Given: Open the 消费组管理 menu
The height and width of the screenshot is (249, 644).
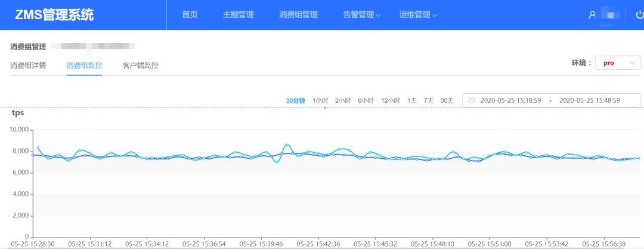Looking at the screenshot, I should coord(298,15).
